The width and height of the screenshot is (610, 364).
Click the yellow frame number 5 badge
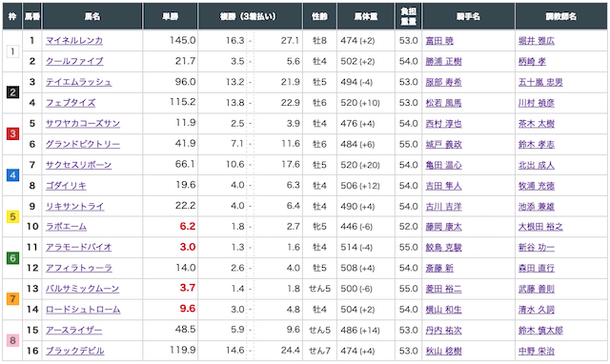pos(12,216)
